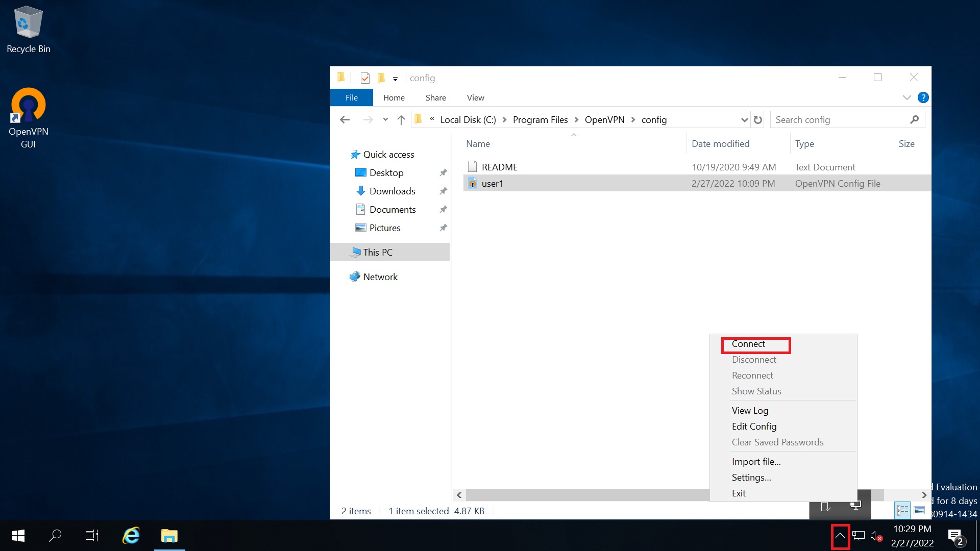Viewport: 980px width, 551px height.
Task: Click the search magnifier in Search config box
Action: [x=914, y=119]
